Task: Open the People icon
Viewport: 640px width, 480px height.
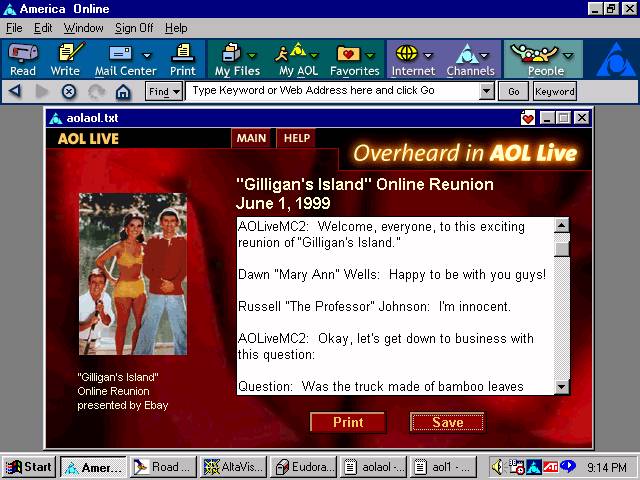Action: [x=534, y=53]
